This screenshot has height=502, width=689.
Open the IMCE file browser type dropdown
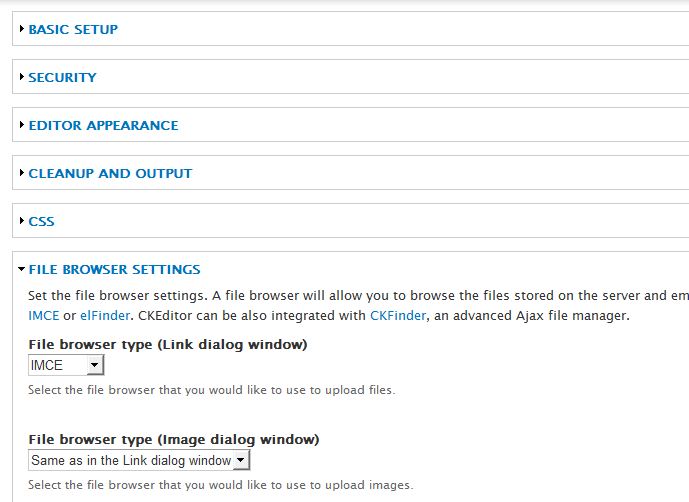(x=66, y=365)
